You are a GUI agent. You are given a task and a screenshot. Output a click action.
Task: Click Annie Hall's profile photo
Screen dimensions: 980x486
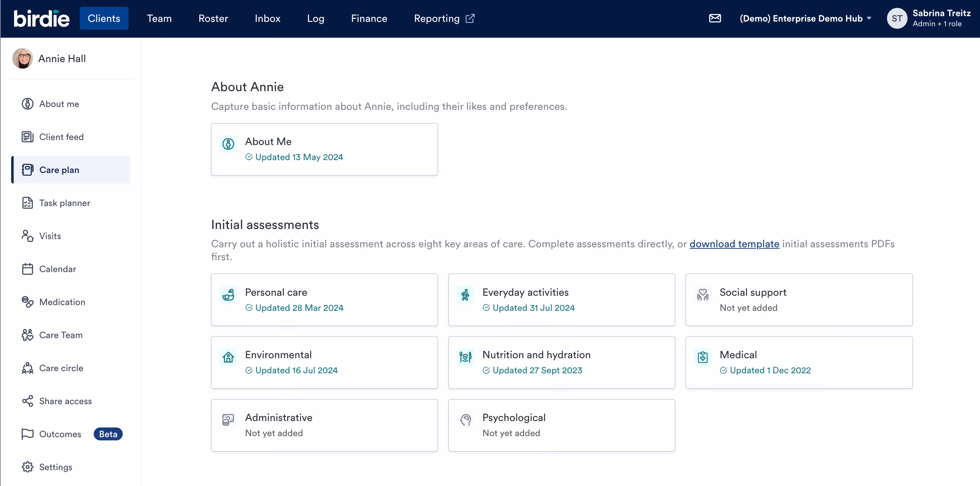tap(23, 59)
